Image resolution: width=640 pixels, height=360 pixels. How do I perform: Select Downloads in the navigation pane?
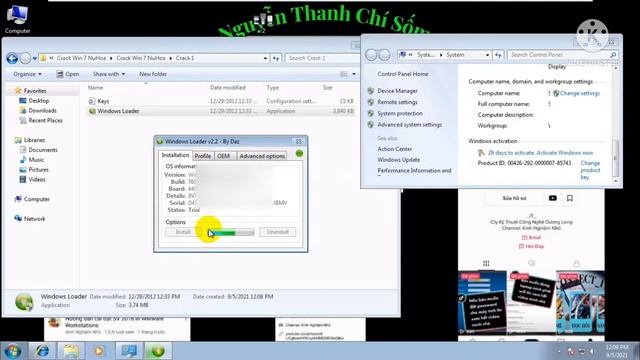pyautogui.click(x=42, y=110)
